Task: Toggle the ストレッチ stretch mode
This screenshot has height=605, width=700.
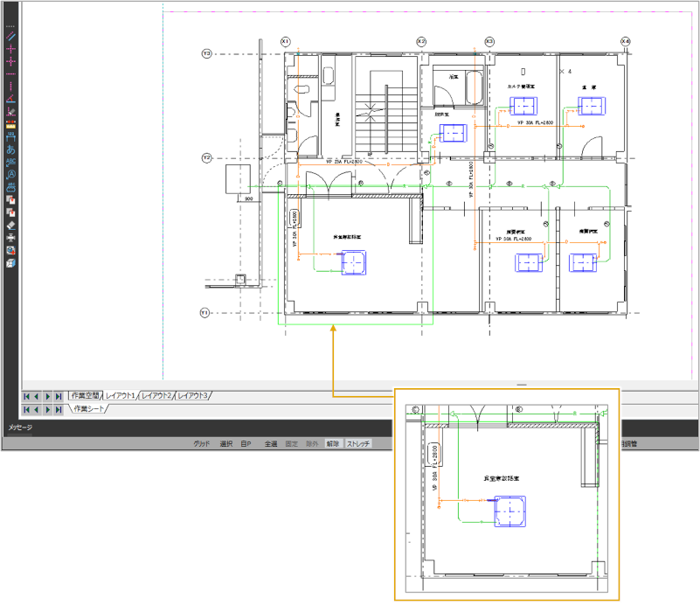Action: click(x=358, y=444)
